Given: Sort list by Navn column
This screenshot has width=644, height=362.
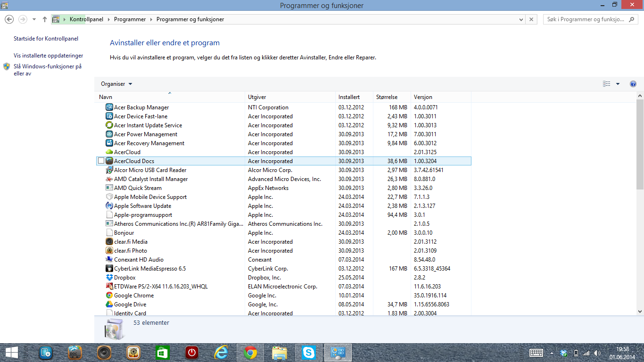Looking at the screenshot, I should [170, 97].
